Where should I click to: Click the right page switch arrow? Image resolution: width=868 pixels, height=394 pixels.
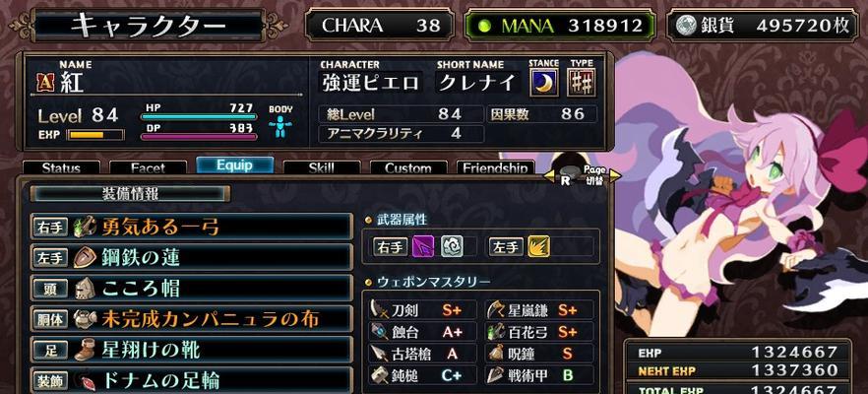point(615,177)
